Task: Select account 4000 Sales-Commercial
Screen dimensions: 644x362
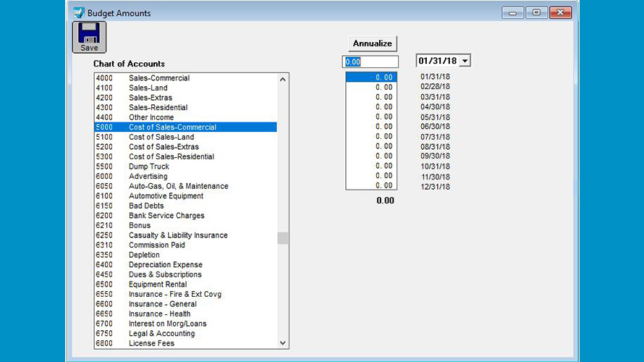Action: point(159,78)
